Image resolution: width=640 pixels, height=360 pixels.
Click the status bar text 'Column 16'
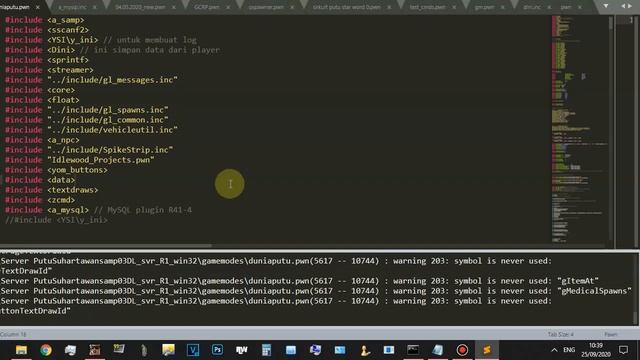(x=13, y=334)
